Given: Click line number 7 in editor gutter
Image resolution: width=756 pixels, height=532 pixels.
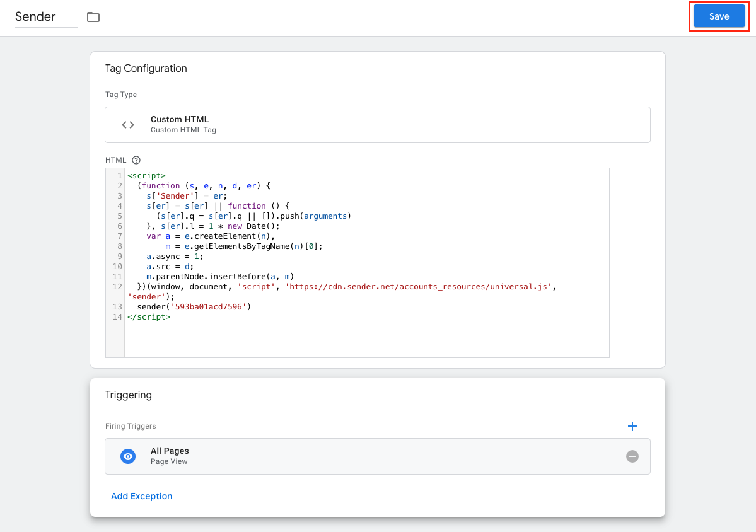Looking at the screenshot, I should 119,236.
